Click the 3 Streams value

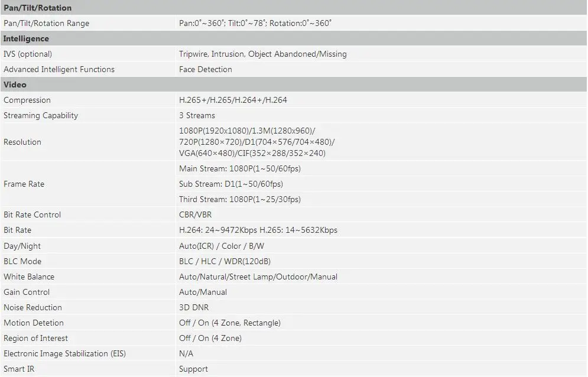tap(197, 116)
